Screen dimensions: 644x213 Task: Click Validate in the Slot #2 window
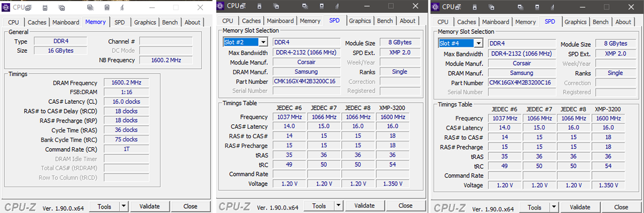click(364, 205)
